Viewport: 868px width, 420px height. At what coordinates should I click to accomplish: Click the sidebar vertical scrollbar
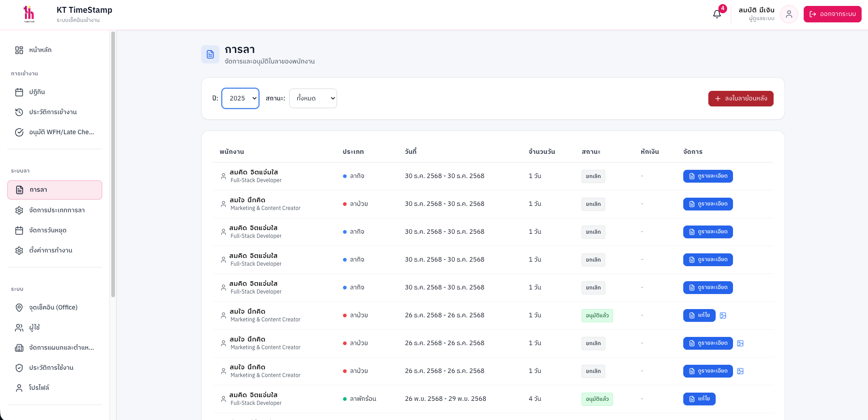click(113, 164)
